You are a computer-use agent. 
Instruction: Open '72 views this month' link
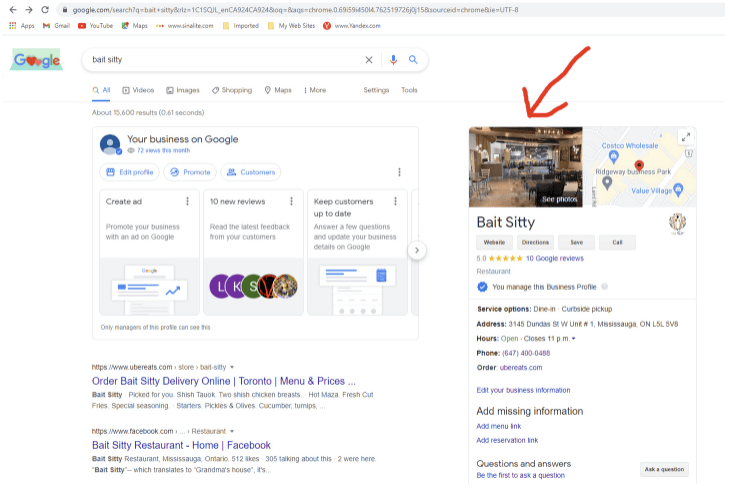[163, 150]
